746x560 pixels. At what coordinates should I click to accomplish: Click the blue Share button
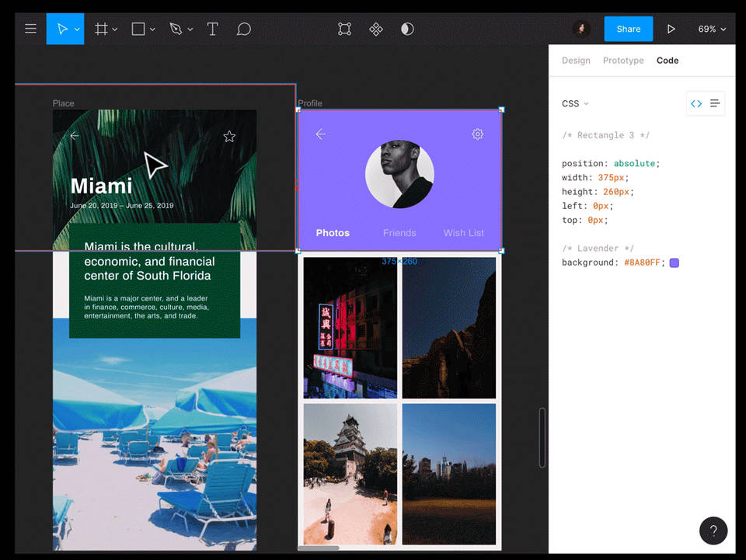tap(628, 29)
